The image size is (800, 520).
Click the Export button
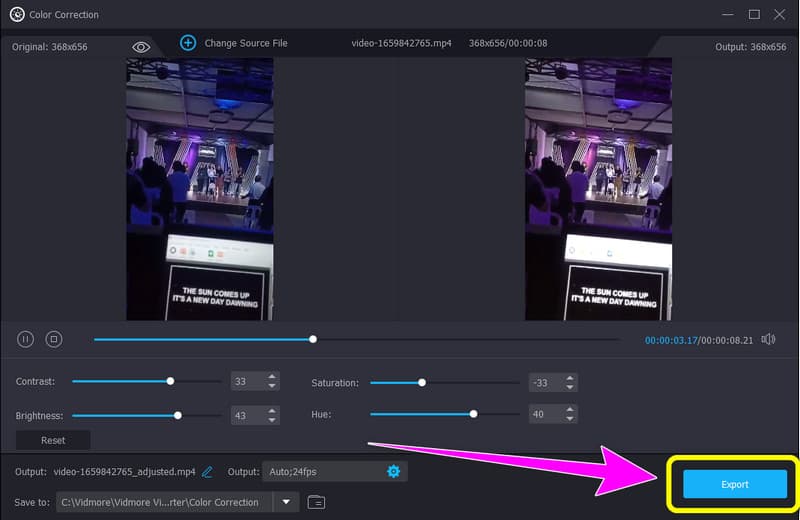734,484
